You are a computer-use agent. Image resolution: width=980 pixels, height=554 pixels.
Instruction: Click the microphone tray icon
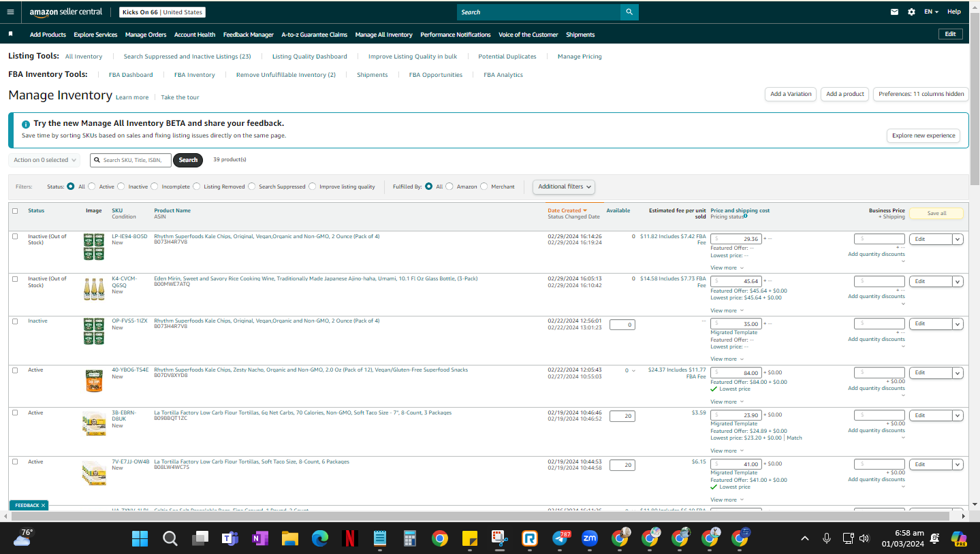827,538
